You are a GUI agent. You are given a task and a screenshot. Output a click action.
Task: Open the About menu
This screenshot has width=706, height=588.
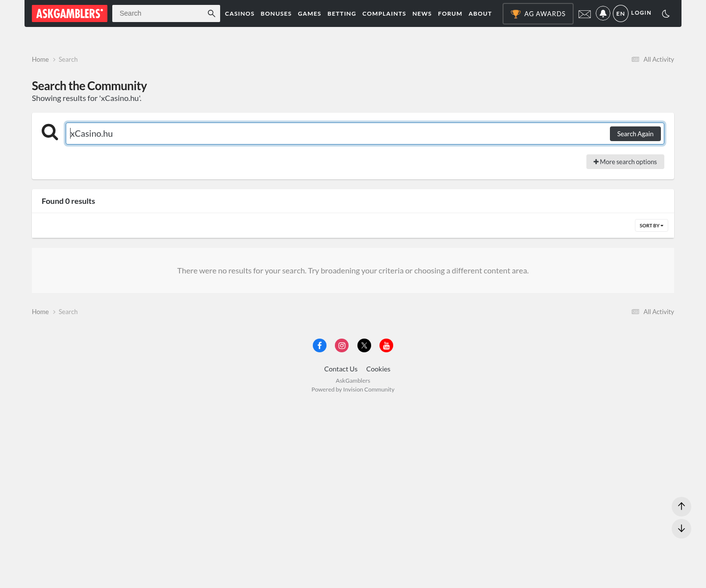pos(480,14)
